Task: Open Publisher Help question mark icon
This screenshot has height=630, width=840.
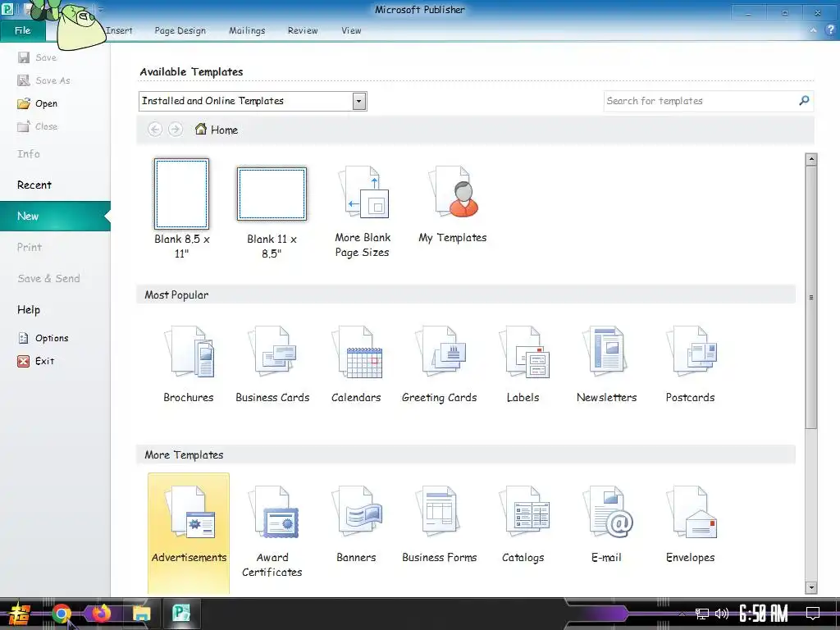Action: point(830,30)
